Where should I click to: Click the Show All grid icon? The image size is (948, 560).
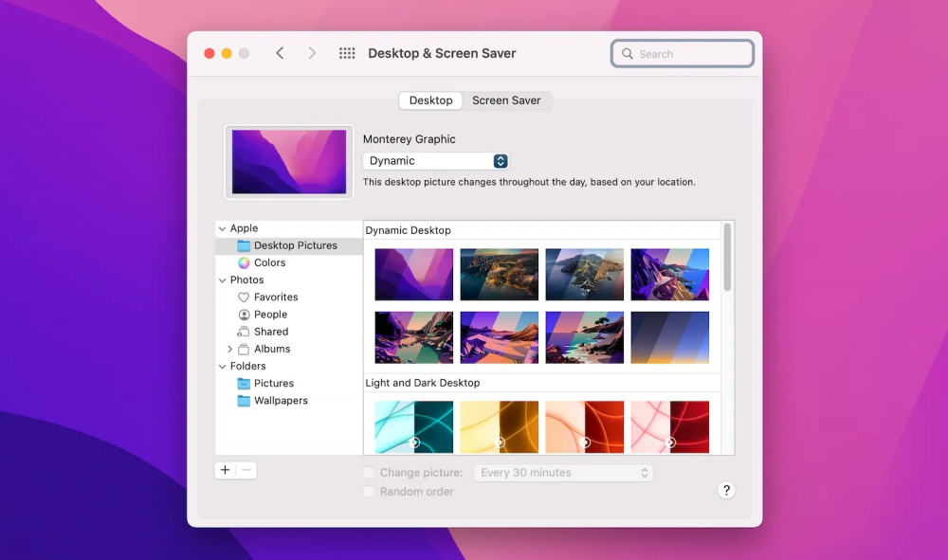pos(347,54)
